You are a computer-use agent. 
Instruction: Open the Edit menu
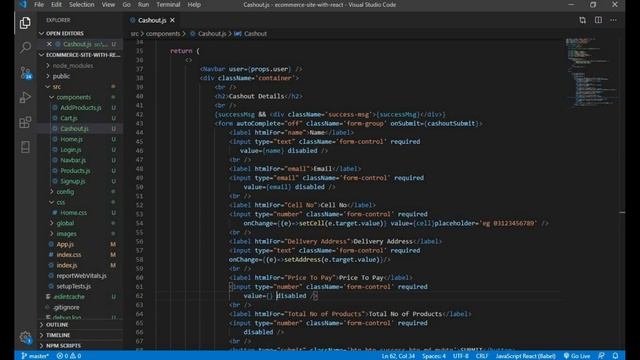[56, 4]
